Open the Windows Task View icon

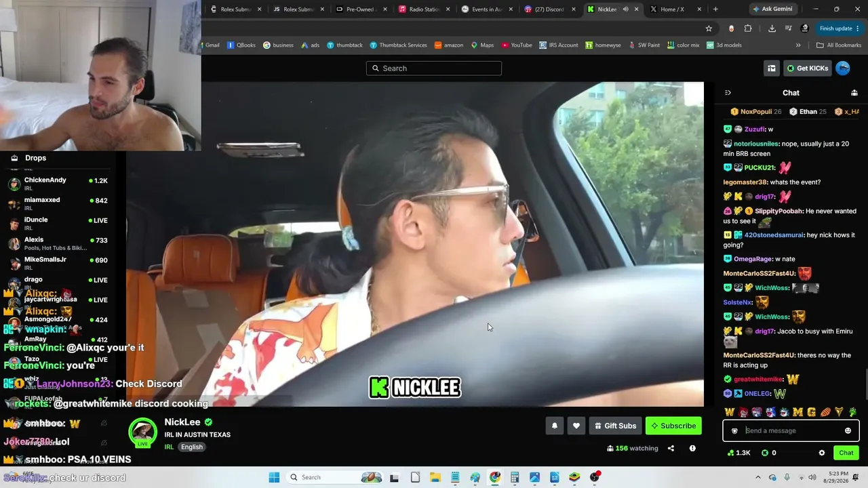395,477
